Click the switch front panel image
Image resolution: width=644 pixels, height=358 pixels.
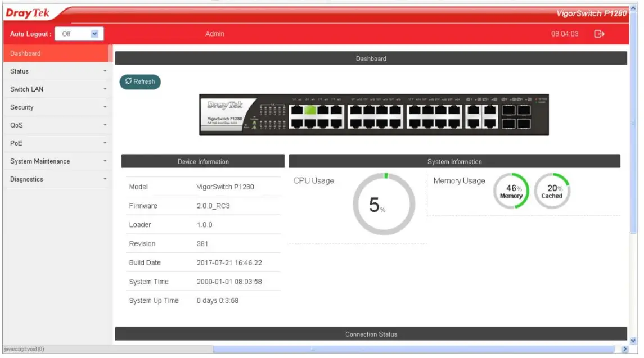point(374,115)
